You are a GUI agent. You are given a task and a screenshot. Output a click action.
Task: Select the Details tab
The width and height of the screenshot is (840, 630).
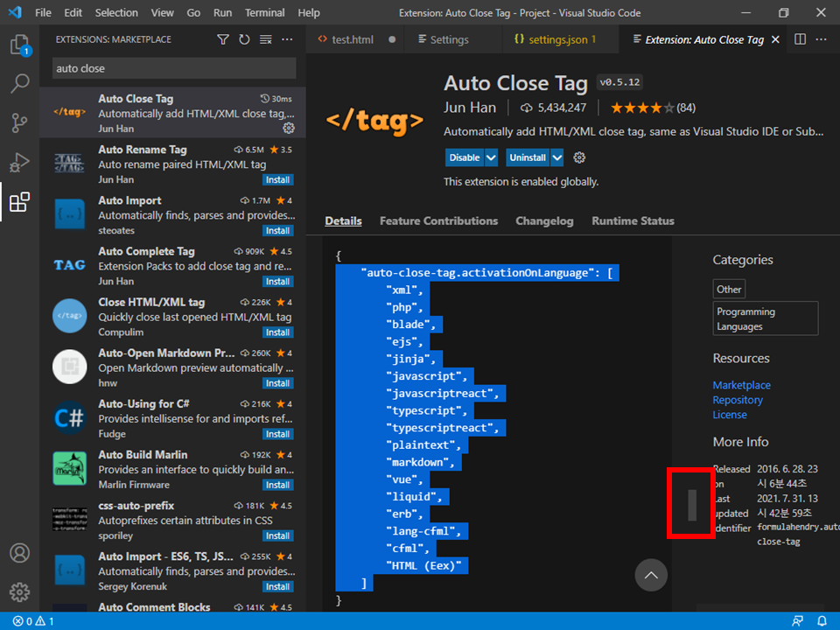[x=343, y=220]
